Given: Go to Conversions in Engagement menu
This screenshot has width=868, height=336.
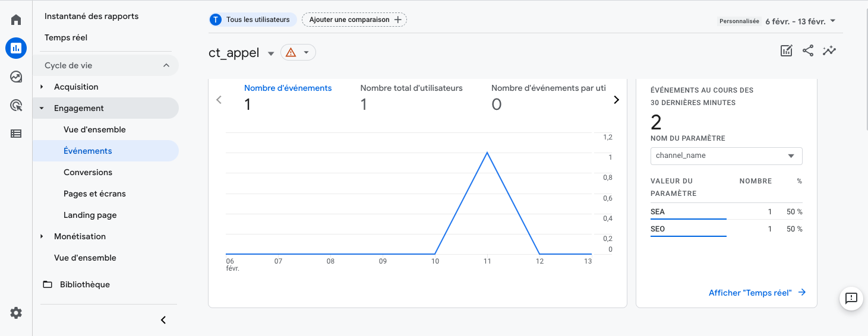Looking at the screenshot, I should click(88, 172).
